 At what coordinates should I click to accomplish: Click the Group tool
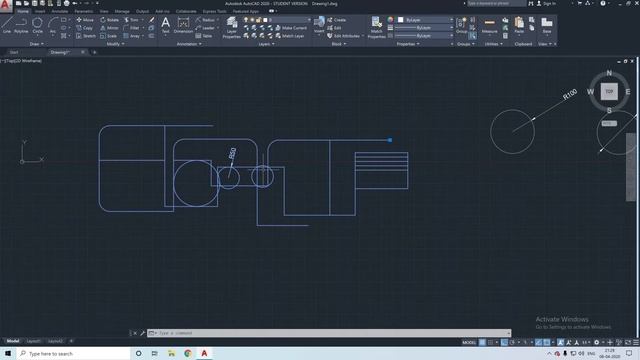(462, 25)
